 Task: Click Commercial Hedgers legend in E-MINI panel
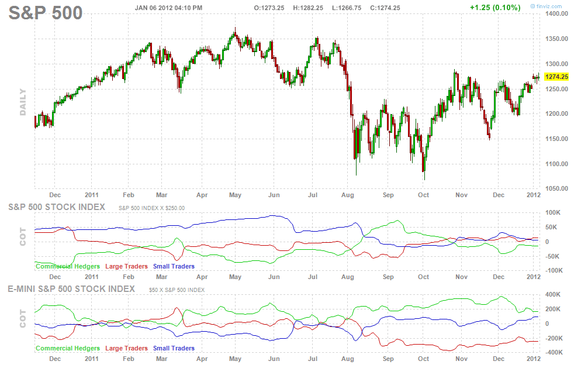[x=67, y=348]
